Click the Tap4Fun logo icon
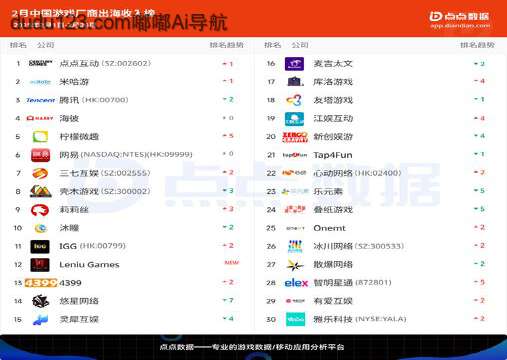The image size is (507, 360). pyautogui.click(x=295, y=155)
